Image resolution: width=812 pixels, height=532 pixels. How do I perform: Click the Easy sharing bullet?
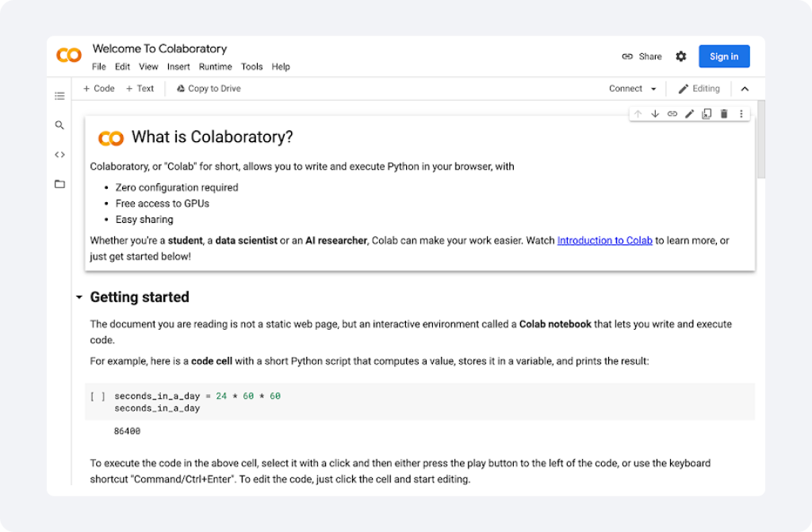(x=144, y=220)
